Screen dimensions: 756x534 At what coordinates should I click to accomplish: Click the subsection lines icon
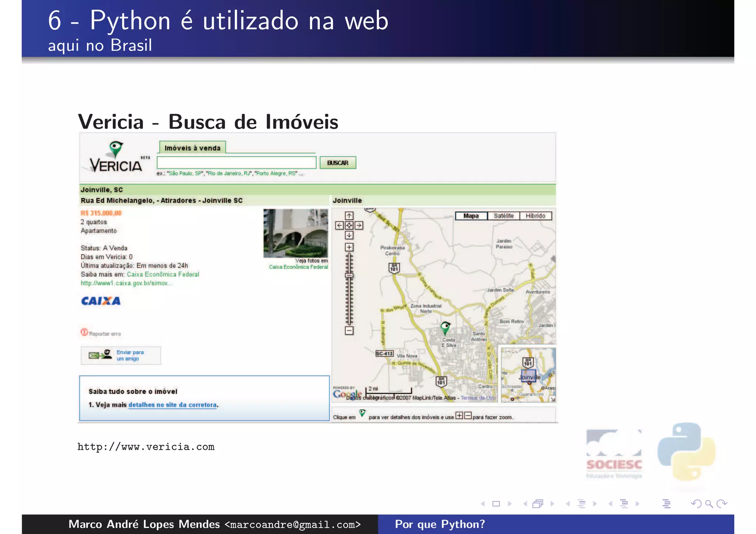(581, 504)
